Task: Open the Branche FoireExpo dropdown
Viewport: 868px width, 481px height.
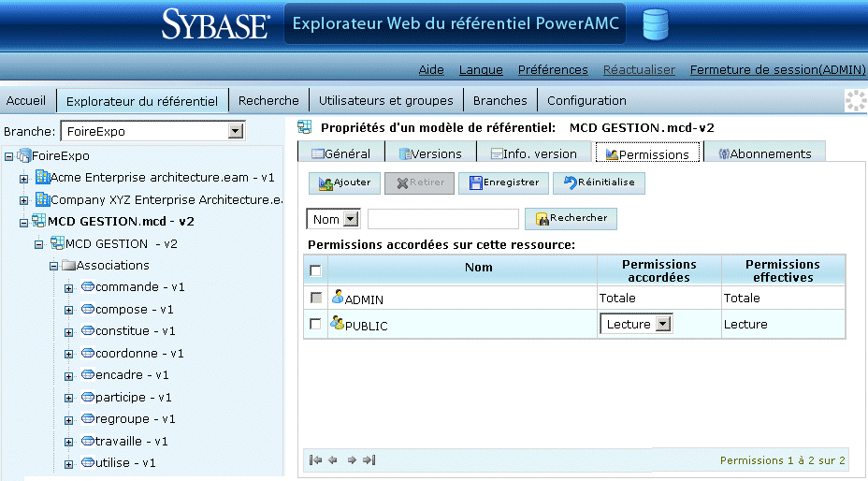Action: [236, 131]
